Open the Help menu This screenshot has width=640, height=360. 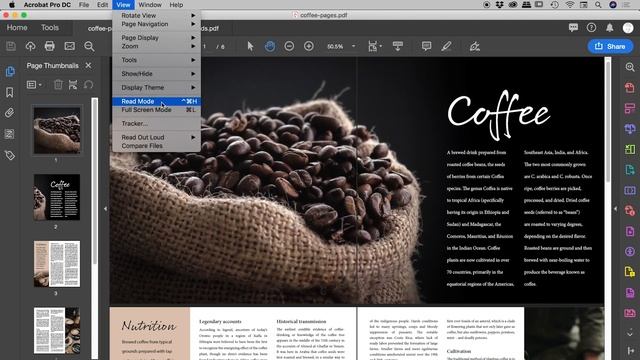[176, 5]
